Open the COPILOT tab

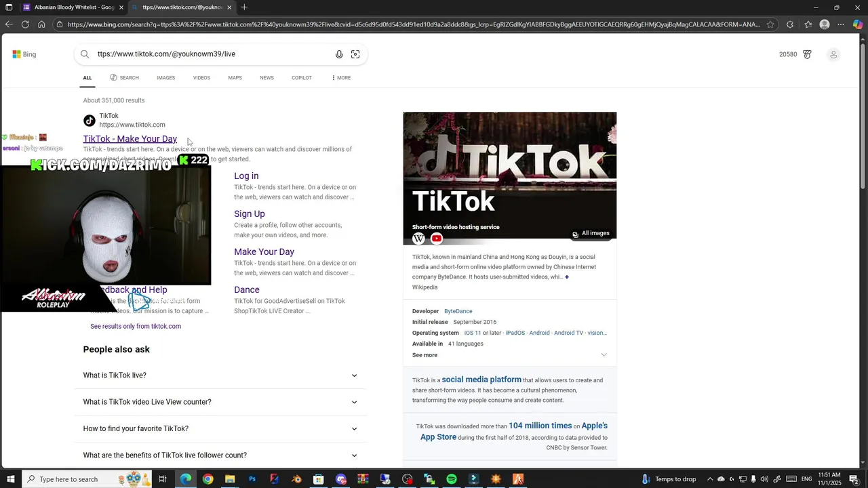pos(302,78)
